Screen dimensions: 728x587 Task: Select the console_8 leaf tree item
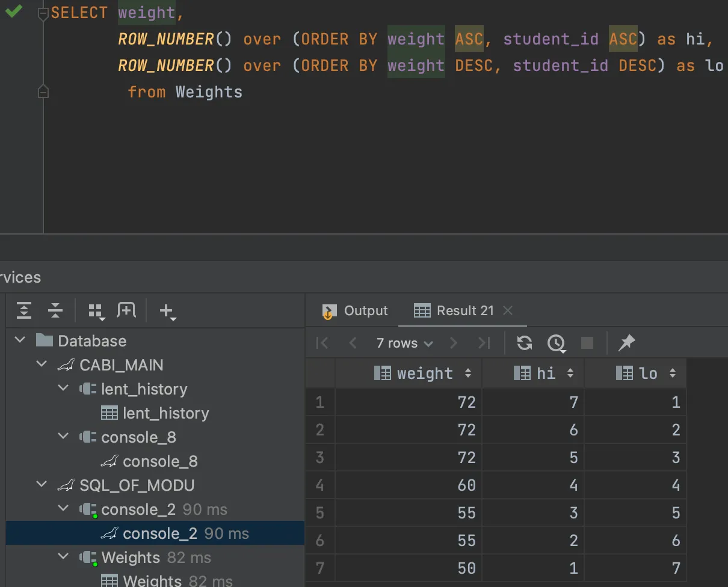[149, 461]
